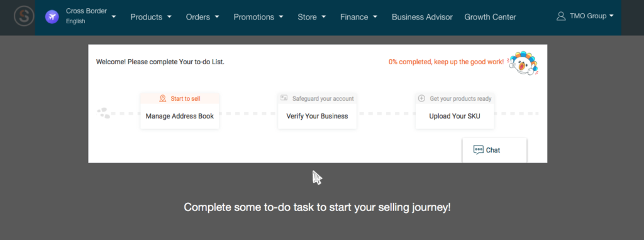Screen dimensions: 644x240
Task: Open the Finance menu
Action: [359, 17]
